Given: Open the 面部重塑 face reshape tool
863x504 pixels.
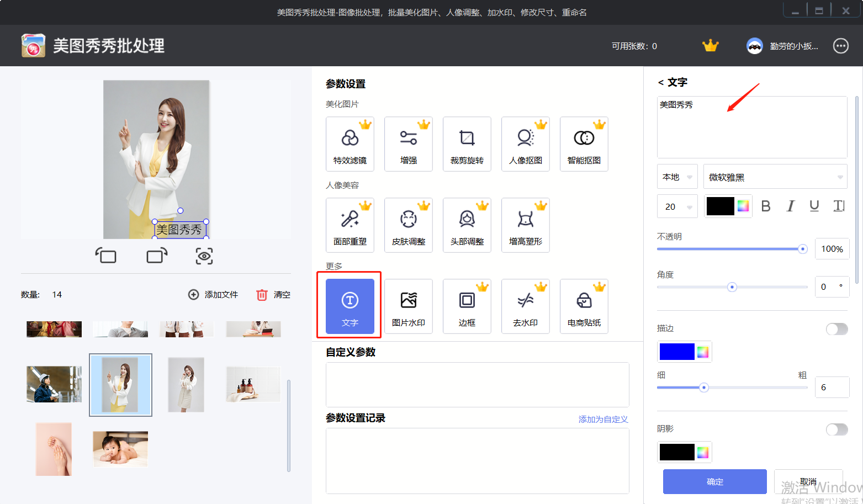Looking at the screenshot, I should click(x=350, y=225).
